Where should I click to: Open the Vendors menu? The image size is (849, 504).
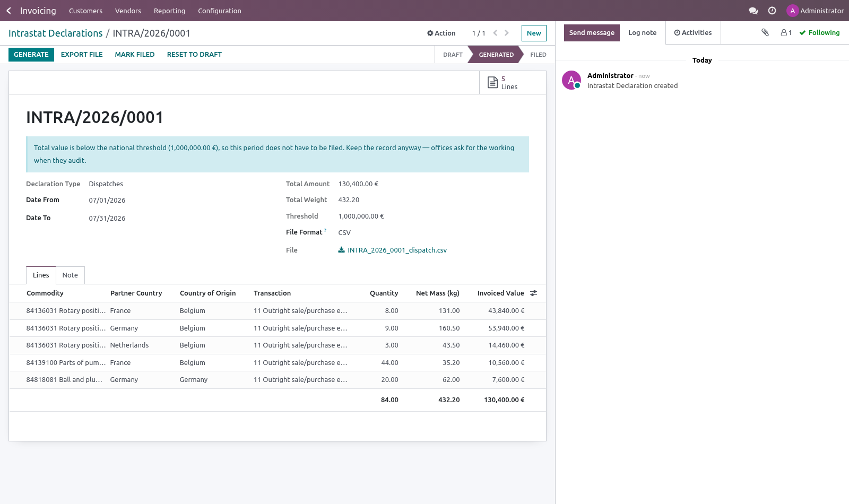(x=128, y=11)
